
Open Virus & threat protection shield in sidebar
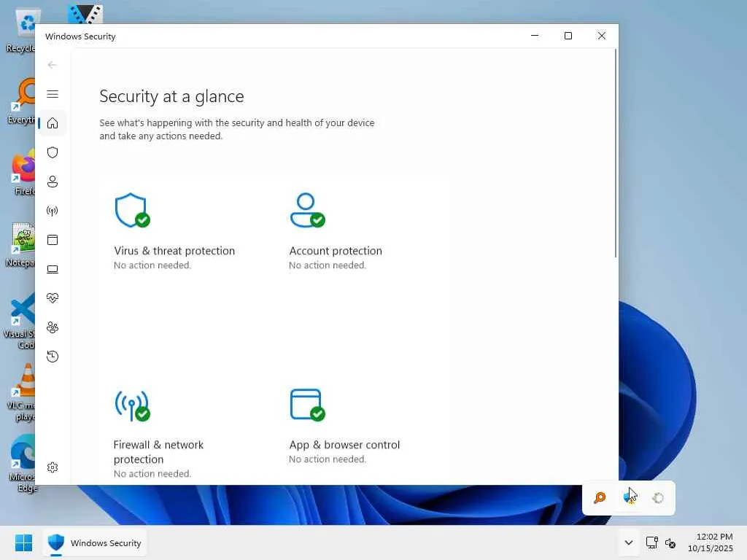53,152
